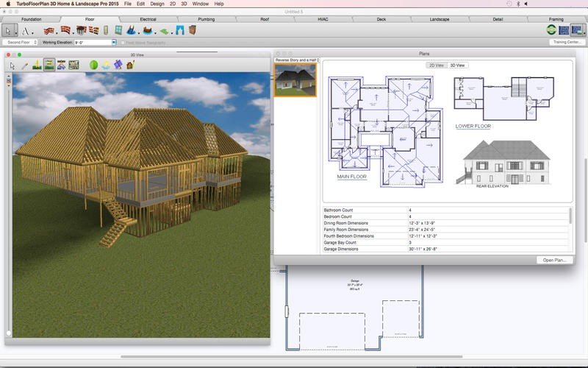Select the text annotation tool
The width and height of the screenshot is (588, 368).
point(26,31)
